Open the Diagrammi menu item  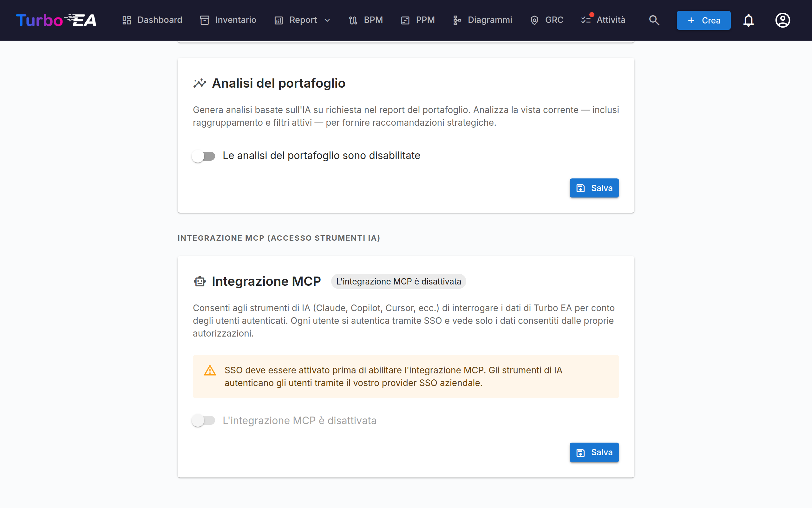pyautogui.click(x=482, y=20)
